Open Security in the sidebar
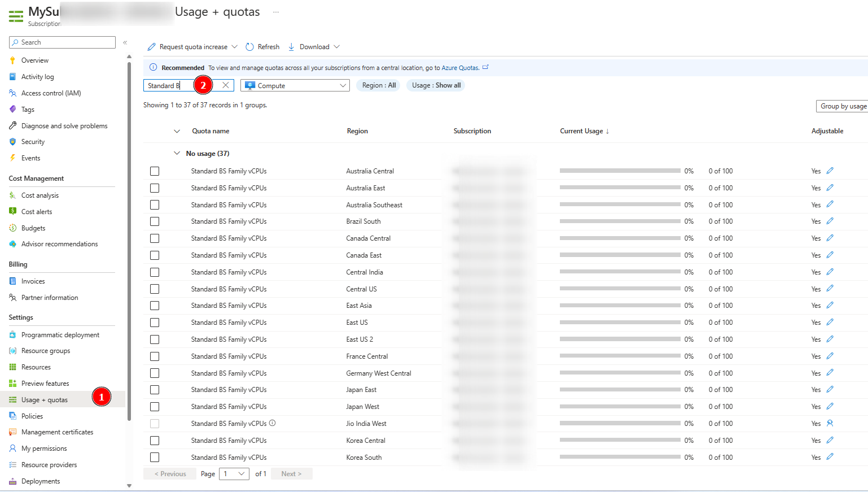The height and width of the screenshot is (492, 868). point(33,142)
